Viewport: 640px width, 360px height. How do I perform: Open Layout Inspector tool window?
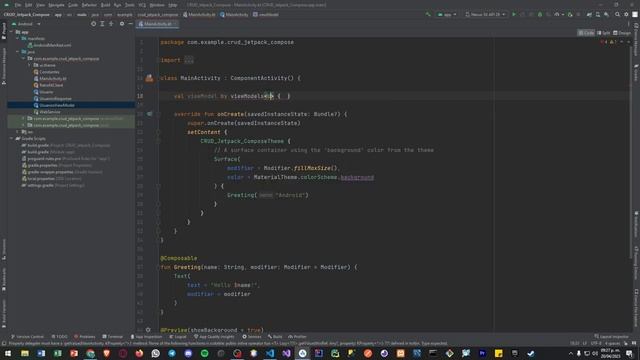[611, 337]
